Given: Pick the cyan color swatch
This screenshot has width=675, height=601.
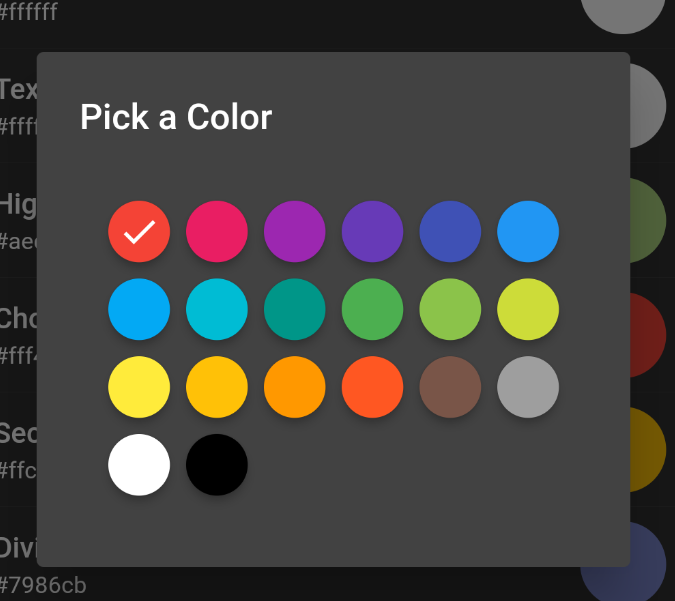Looking at the screenshot, I should point(217,309).
